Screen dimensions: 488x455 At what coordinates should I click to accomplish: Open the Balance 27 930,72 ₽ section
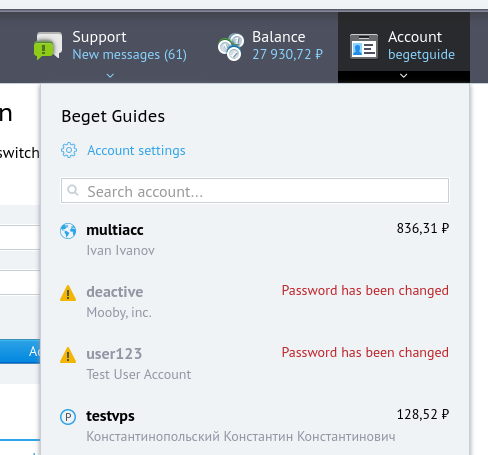tap(271, 46)
